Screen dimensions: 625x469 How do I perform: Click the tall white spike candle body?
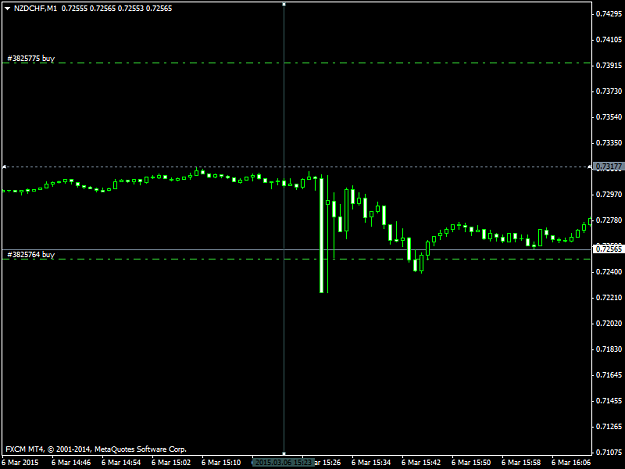322,235
